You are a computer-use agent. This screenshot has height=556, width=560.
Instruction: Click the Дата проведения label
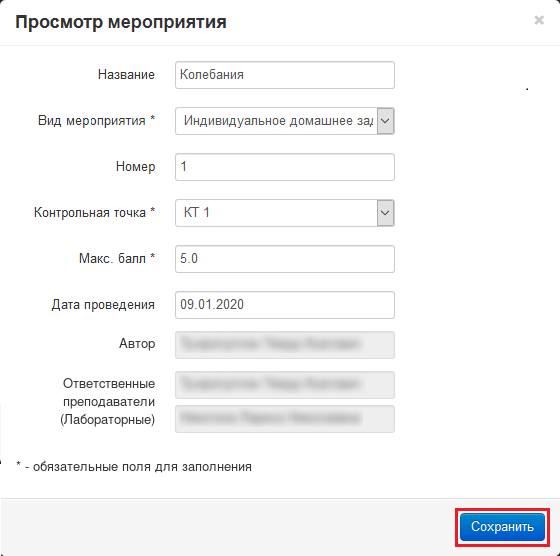(103, 305)
